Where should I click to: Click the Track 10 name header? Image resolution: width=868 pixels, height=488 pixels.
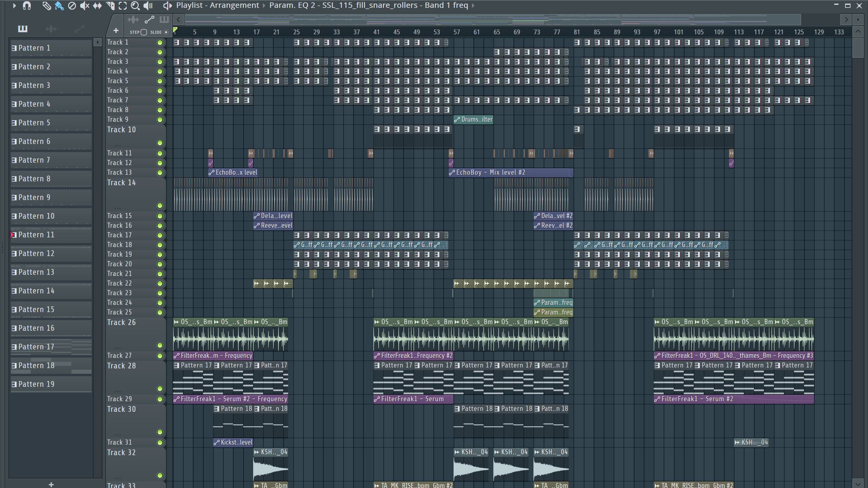(x=121, y=130)
